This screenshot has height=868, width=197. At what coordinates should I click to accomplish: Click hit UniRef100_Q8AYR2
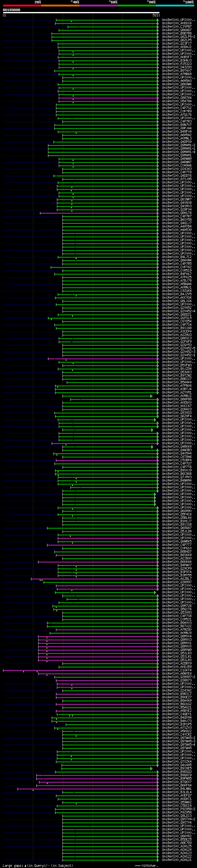(x=177, y=836)
